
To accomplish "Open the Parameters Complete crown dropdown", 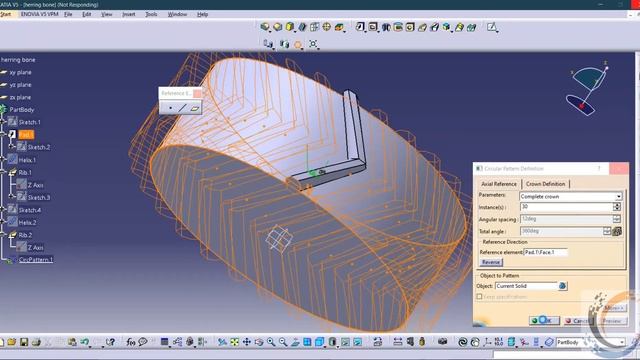I will coord(618,197).
